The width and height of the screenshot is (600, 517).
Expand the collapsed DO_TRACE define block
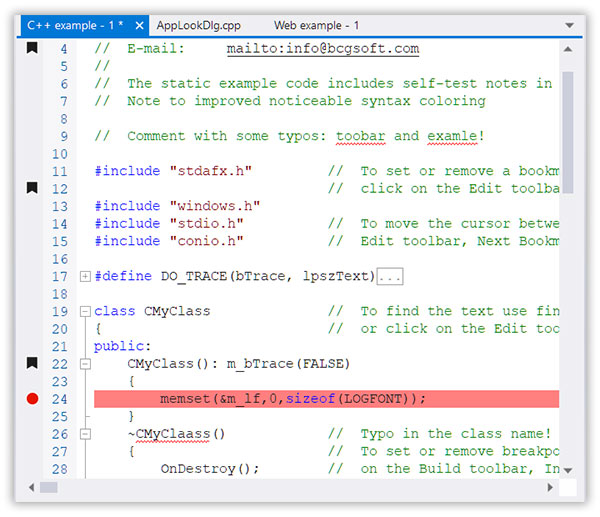85,276
